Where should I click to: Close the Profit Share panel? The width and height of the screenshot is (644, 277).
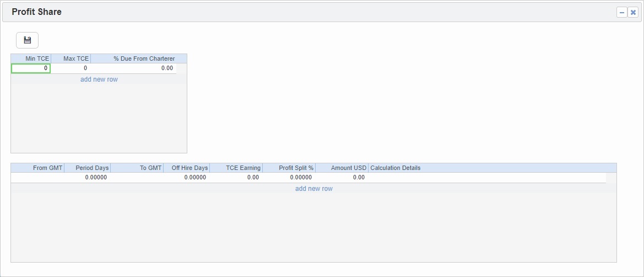pyautogui.click(x=633, y=12)
